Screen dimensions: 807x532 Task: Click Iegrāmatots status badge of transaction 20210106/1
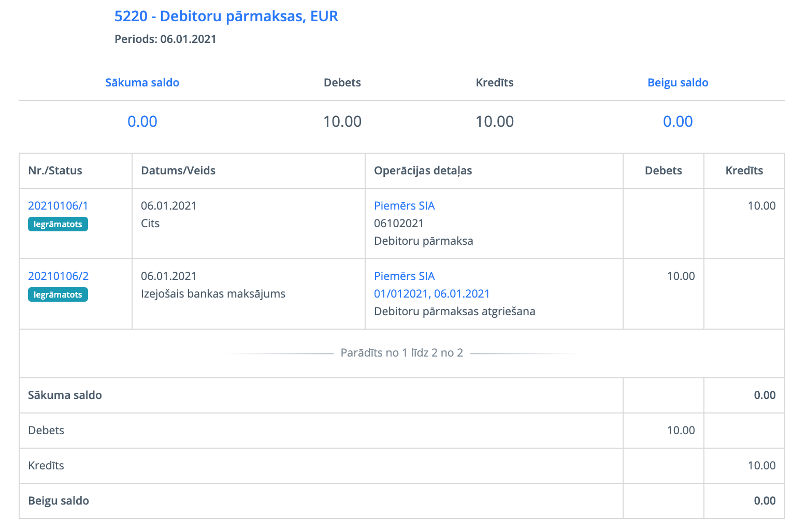point(58,225)
